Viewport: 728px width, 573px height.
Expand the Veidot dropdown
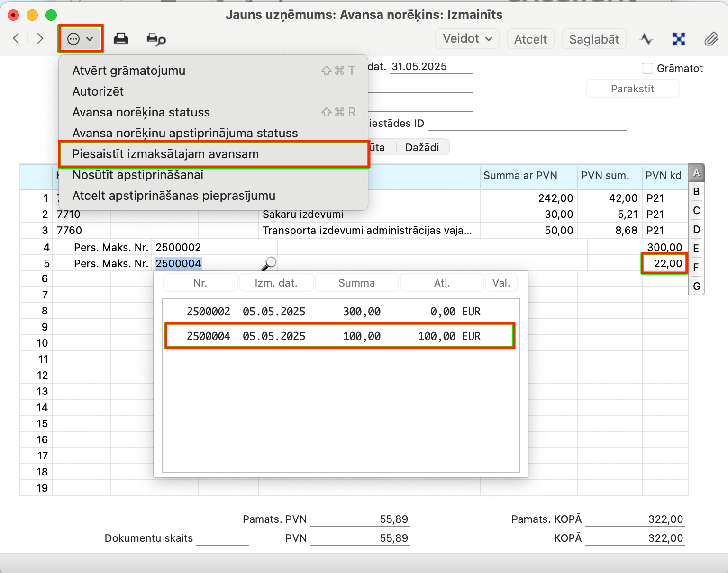coord(467,39)
